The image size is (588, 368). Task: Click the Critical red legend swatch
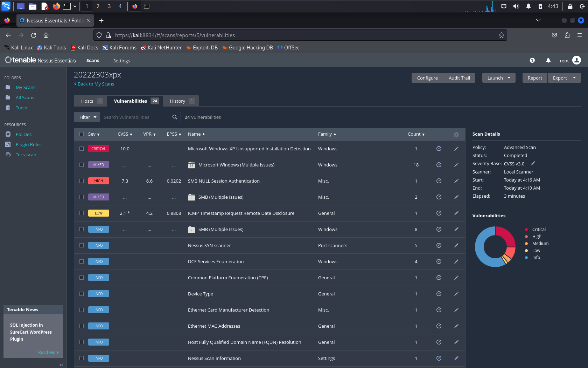tap(526, 230)
